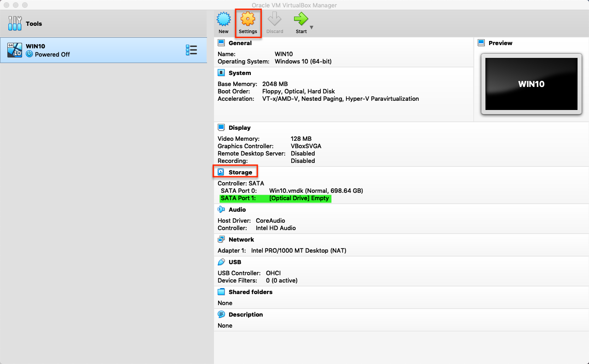Click the Description speech bubble icon
Image resolution: width=589 pixels, height=364 pixels.
(x=221, y=314)
